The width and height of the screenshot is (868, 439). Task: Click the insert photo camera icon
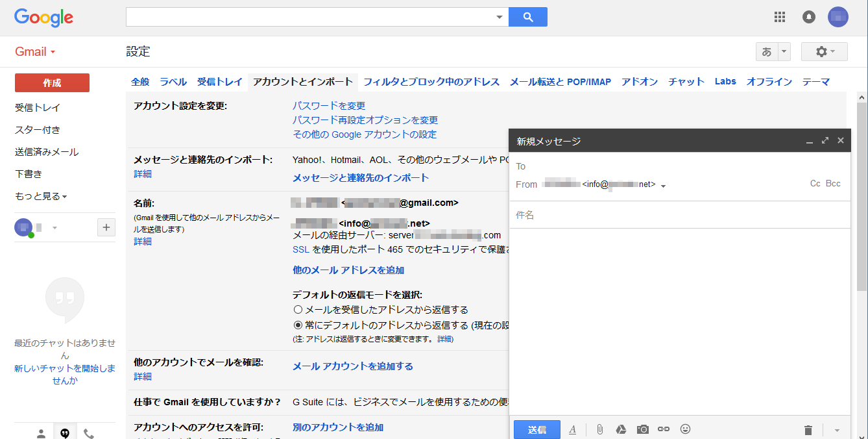642,430
